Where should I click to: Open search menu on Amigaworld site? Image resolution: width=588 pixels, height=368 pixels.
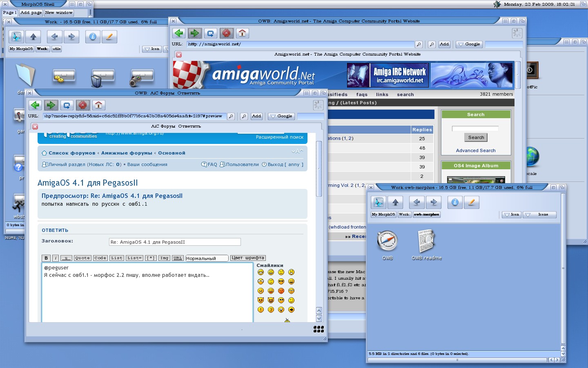(405, 94)
